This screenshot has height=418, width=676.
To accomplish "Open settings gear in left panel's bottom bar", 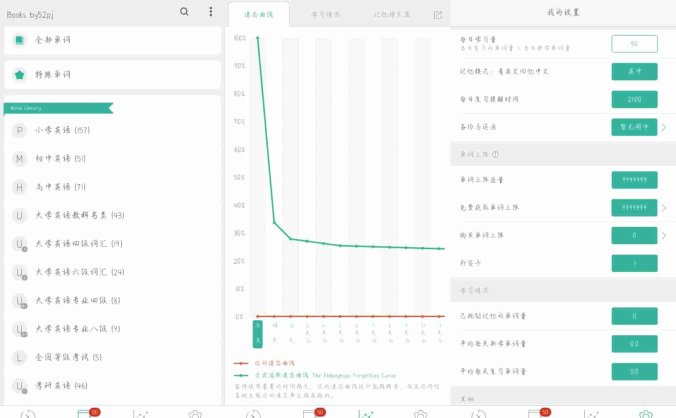I will click(x=195, y=414).
